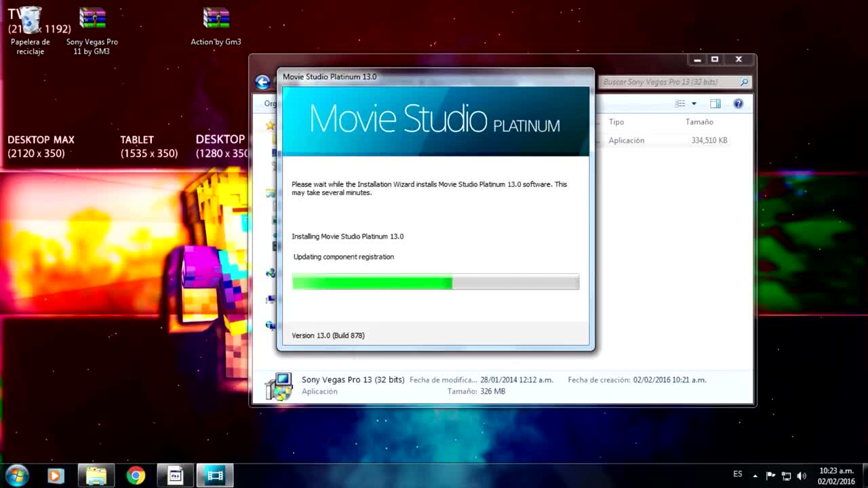
Task: Launch Google Chrome from taskbar
Action: (136, 476)
